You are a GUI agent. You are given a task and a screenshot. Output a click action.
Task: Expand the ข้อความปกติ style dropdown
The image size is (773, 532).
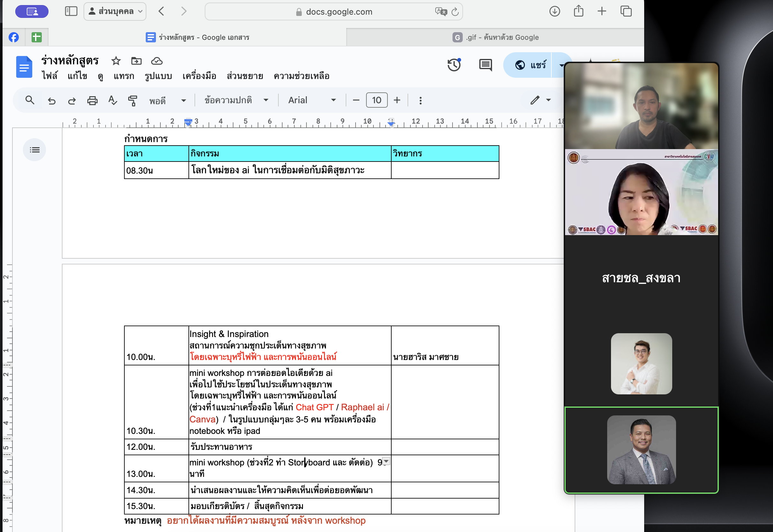236,100
